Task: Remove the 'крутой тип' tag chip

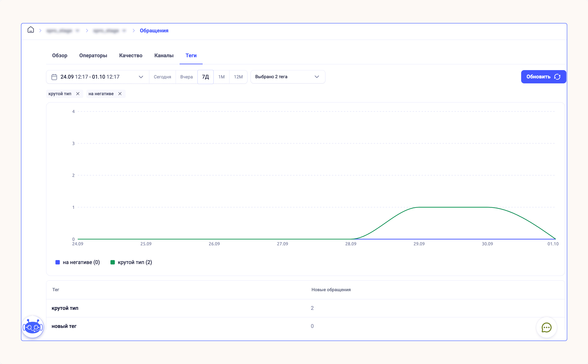Action: click(x=78, y=94)
